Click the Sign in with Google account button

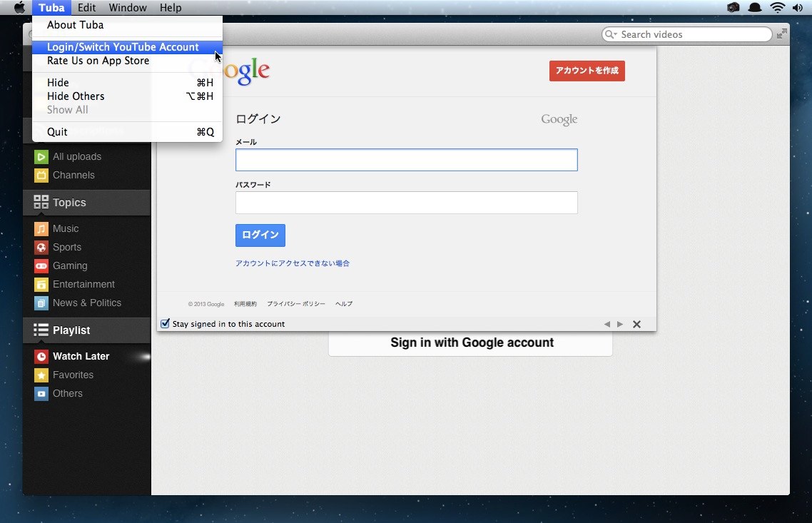[470, 343]
